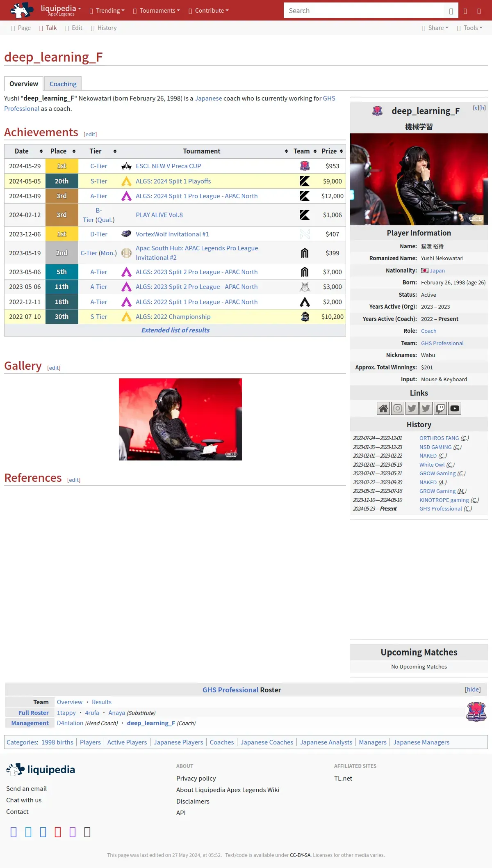This screenshot has width=492, height=868.
Task: Click the ALGS 2024 Split 1 Playoffs icon
Action: [x=127, y=181]
